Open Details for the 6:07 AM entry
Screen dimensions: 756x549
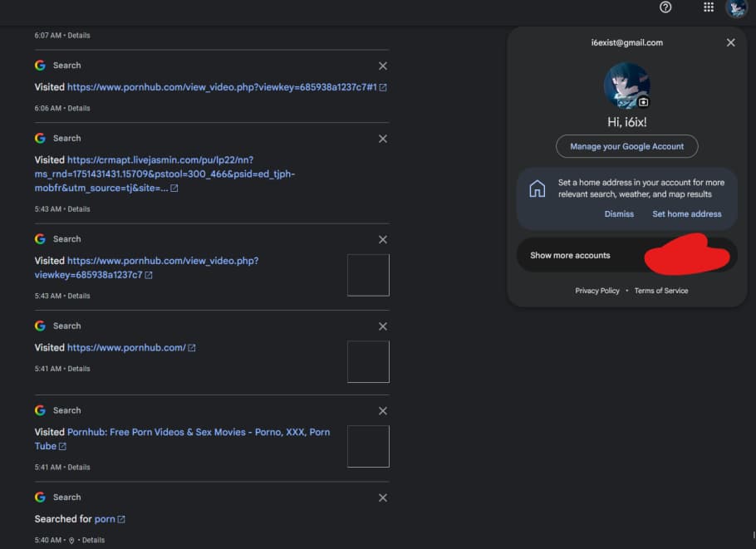(x=79, y=36)
